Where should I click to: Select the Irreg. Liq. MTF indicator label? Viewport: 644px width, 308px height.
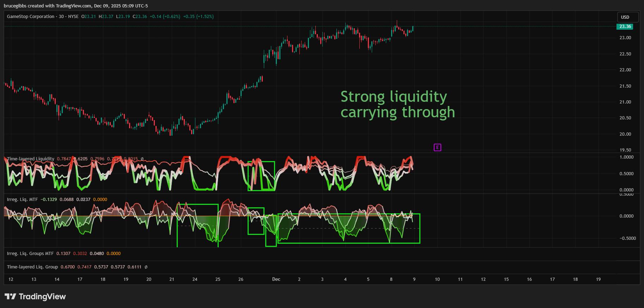(22, 200)
